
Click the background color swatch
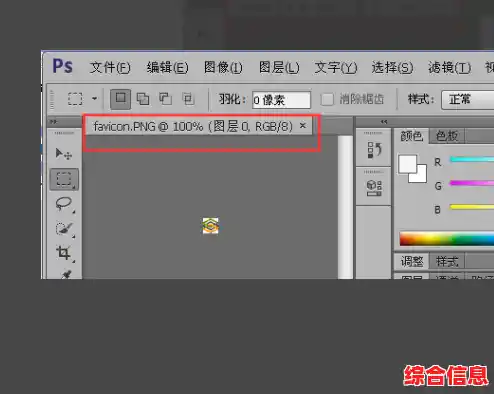(x=421, y=177)
